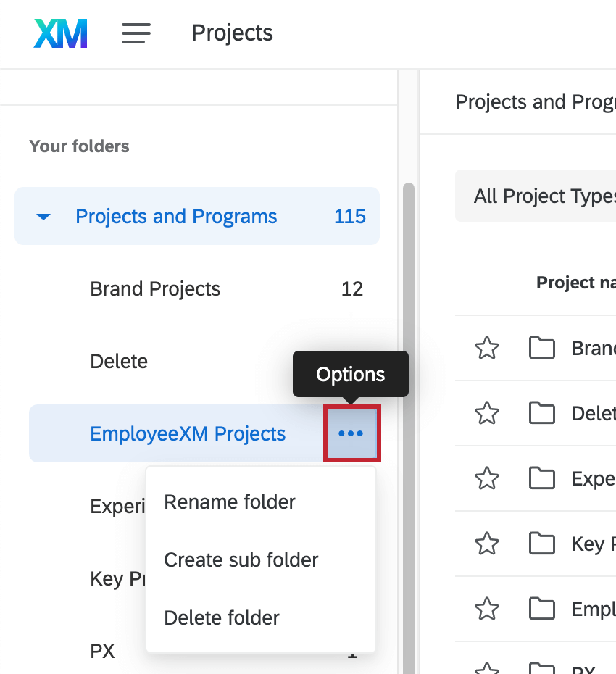Select Rename folder from the menu
616x674 pixels.
[x=229, y=502]
